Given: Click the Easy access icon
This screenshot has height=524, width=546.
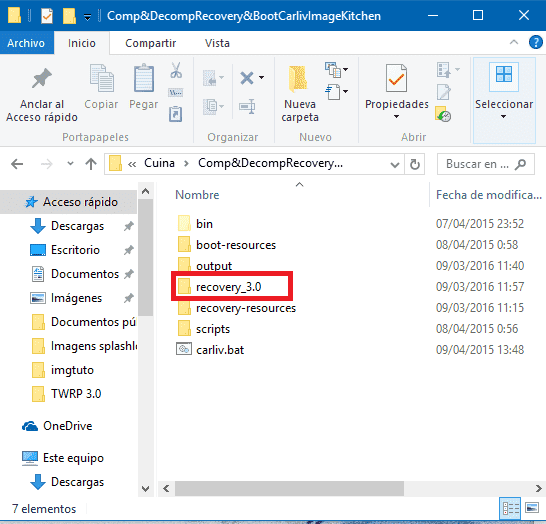Looking at the screenshot, I should click(x=333, y=92).
